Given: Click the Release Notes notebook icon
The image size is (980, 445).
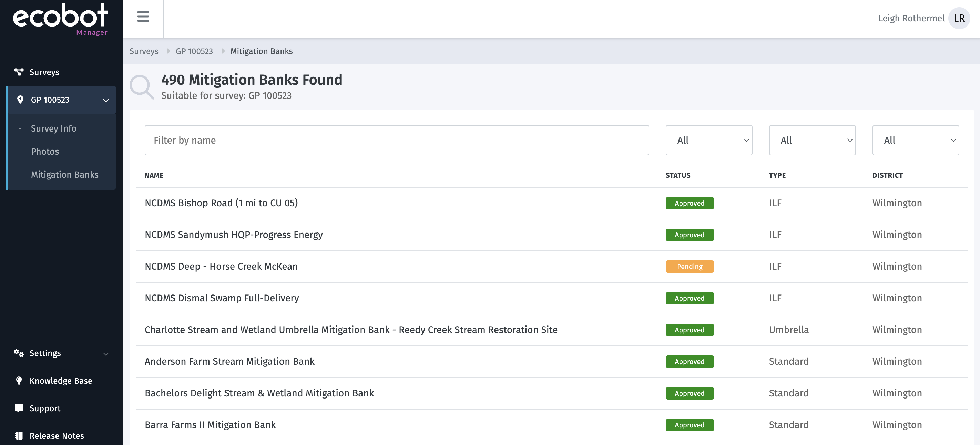Looking at the screenshot, I should click(x=19, y=435).
